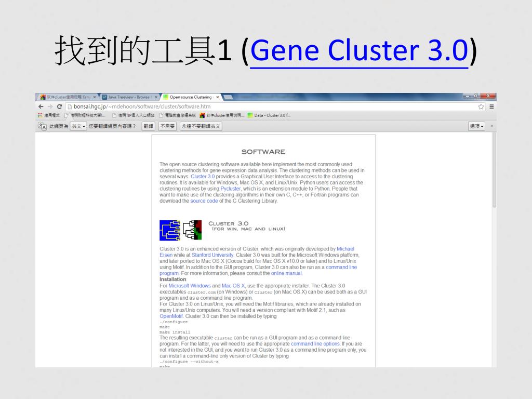Click the black-and-white TreeView heatmap logo
This screenshot has height=399, width=532.
[192, 230]
